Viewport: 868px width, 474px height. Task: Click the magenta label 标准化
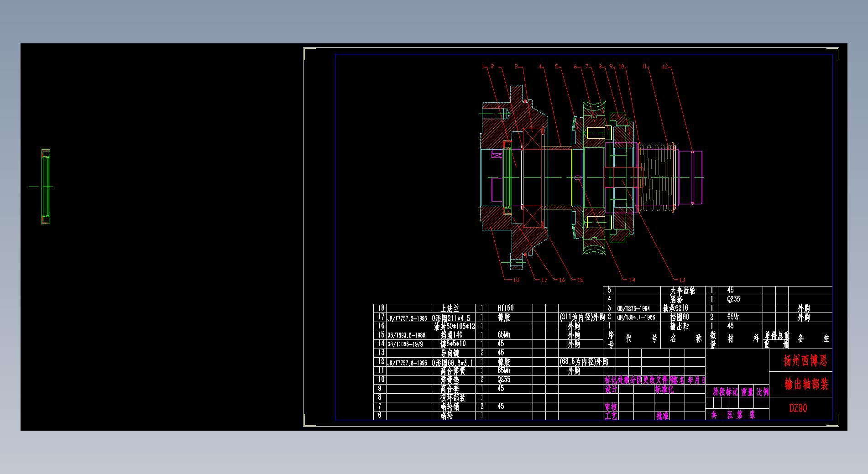[664, 390]
